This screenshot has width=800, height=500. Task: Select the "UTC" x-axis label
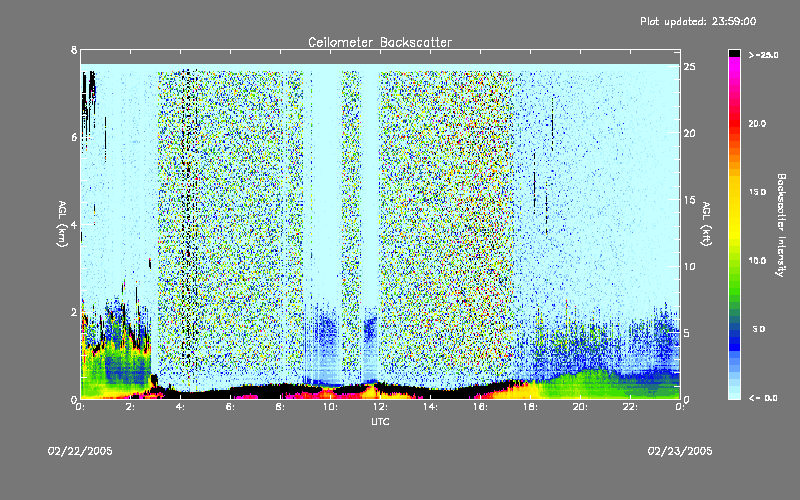click(380, 422)
